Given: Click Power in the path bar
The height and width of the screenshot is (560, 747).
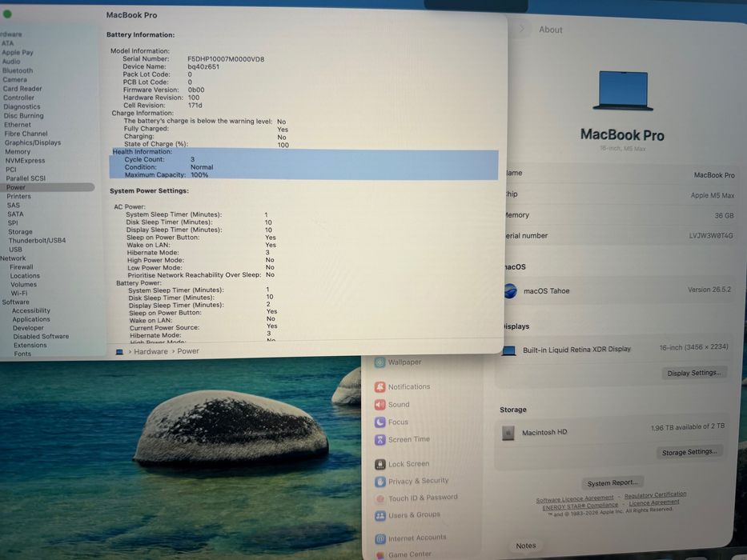Looking at the screenshot, I should coord(188,351).
